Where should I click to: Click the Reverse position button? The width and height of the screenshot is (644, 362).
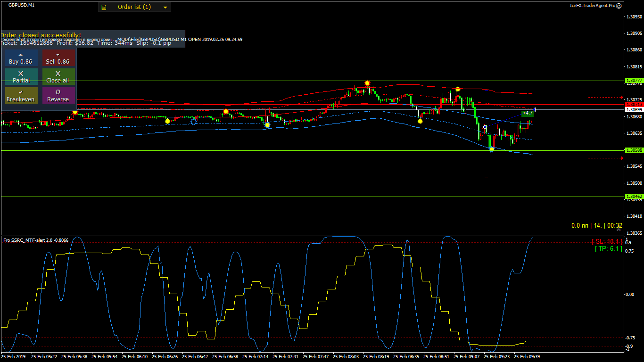click(58, 96)
